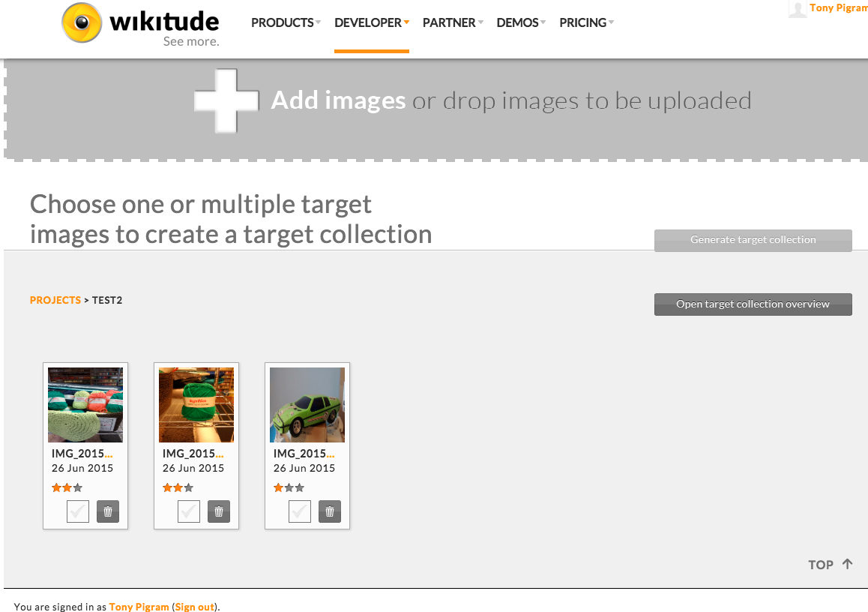Viewport: 868px width, 612px height.
Task: Open the green toy car thumbnail
Action: coord(307,405)
